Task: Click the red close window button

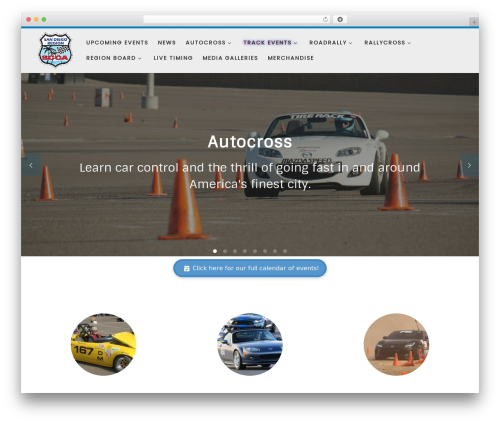Action: [x=29, y=20]
